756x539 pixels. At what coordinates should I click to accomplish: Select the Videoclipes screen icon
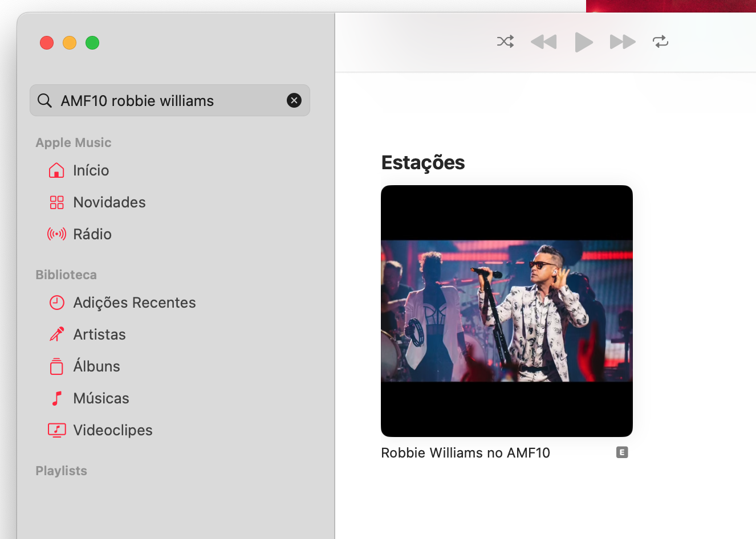[x=56, y=430]
